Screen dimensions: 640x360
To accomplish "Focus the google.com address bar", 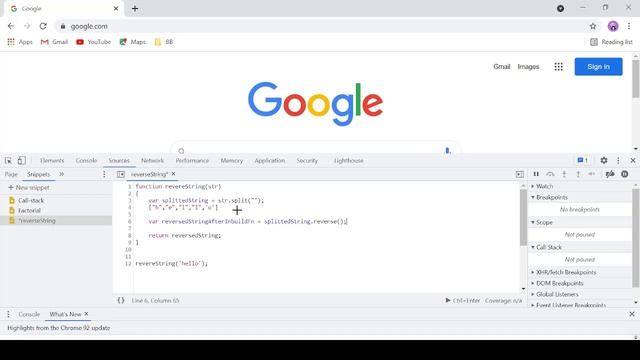I will [318, 26].
